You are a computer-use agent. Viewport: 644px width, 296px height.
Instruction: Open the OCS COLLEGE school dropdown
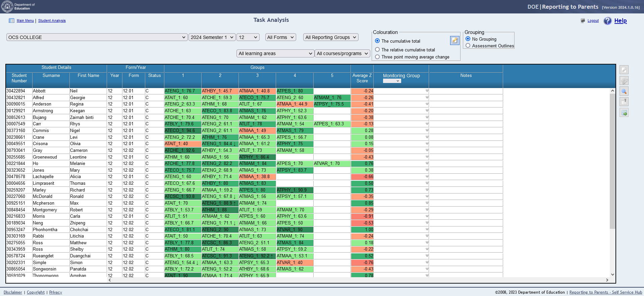pyautogui.click(x=97, y=37)
